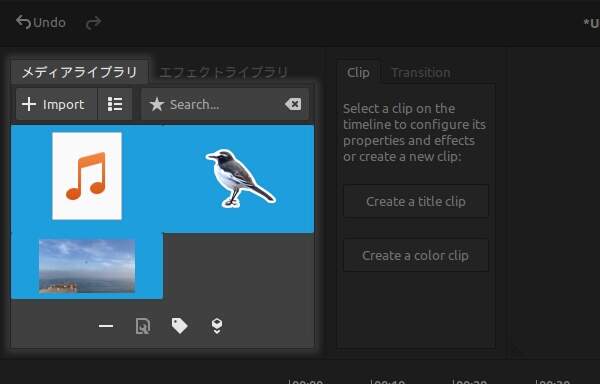Switch to the Clip tab

(x=358, y=72)
